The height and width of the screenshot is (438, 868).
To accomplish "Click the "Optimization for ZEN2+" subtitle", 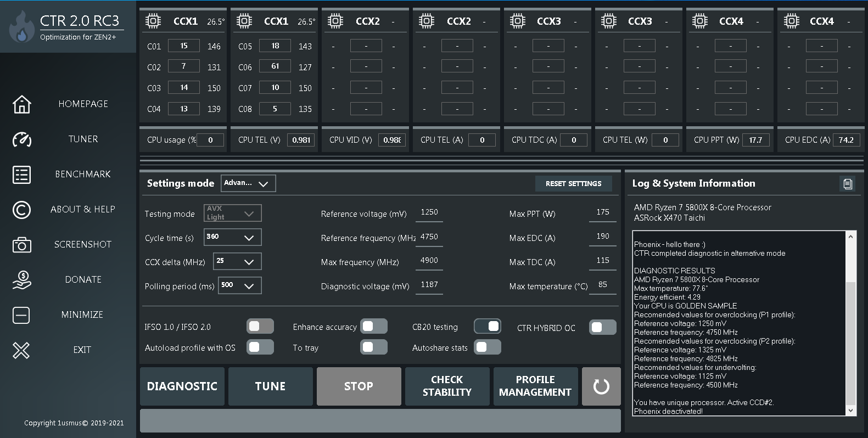I will [78, 37].
